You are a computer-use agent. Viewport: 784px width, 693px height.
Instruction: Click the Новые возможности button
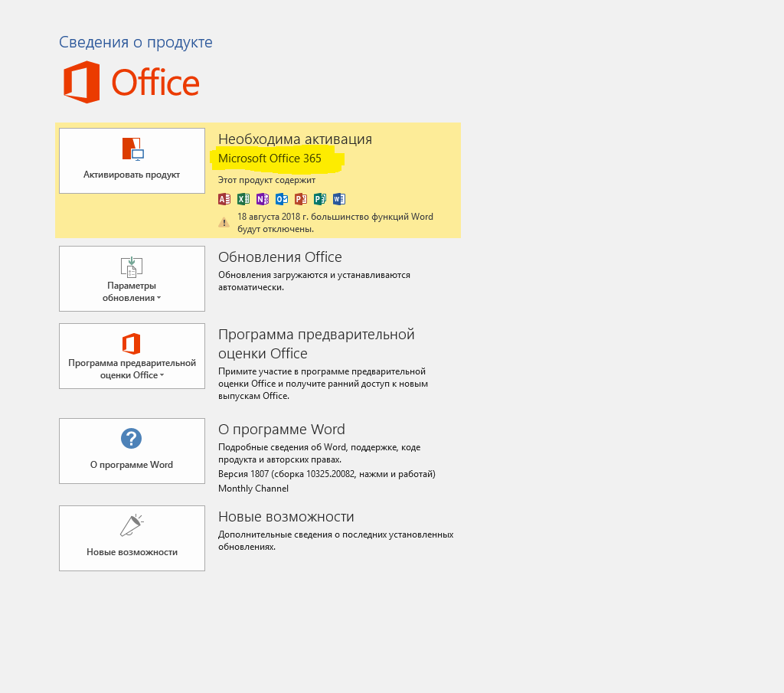click(132, 538)
